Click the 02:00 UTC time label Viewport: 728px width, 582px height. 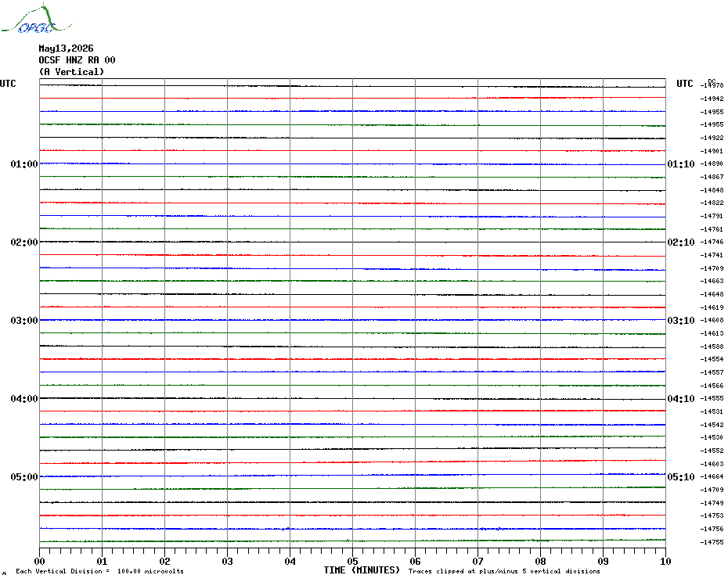coord(24,242)
